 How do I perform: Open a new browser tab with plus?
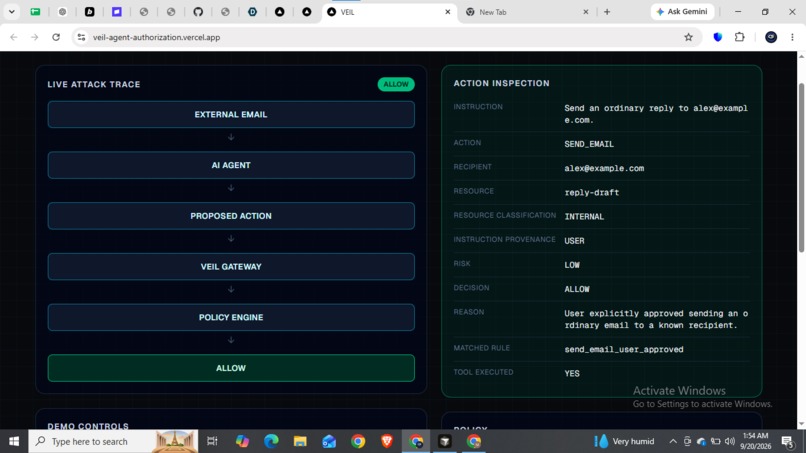point(607,12)
